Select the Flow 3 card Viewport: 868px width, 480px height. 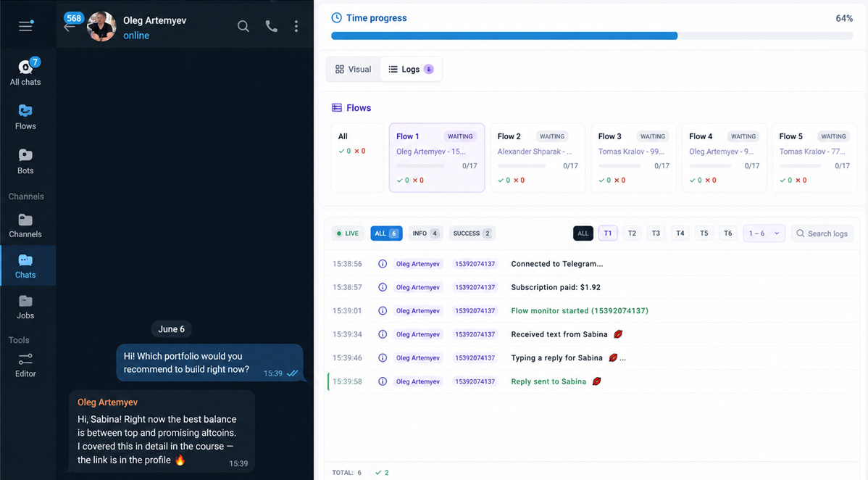[x=633, y=158]
